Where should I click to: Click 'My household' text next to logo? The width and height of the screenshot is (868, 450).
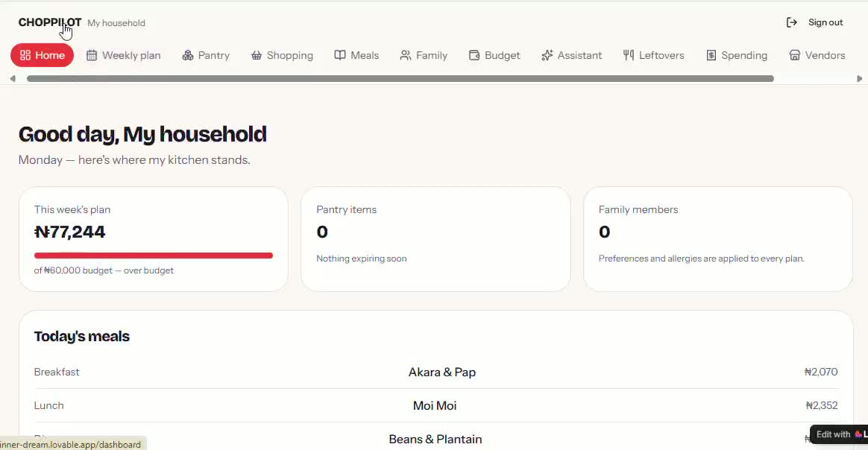[116, 23]
